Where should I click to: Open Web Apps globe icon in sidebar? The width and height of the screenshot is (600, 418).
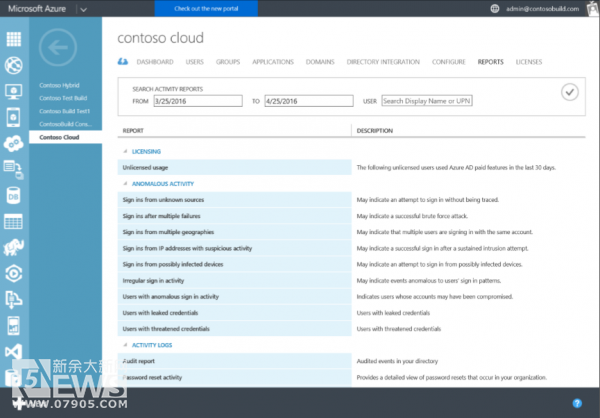click(14, 65)
